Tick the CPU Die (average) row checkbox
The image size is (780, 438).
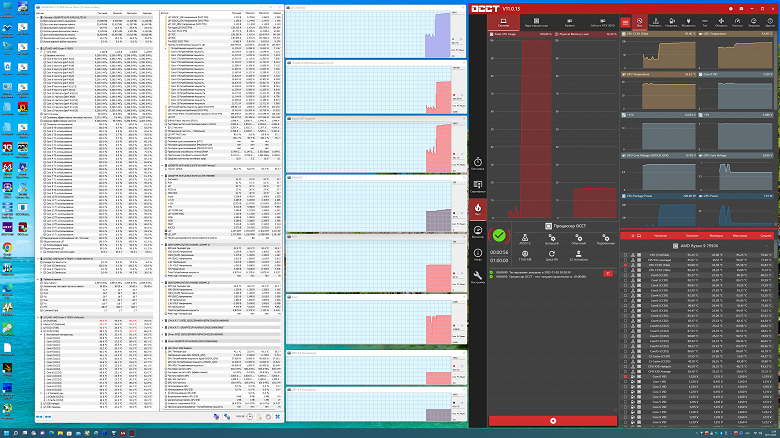click(625, 260)
